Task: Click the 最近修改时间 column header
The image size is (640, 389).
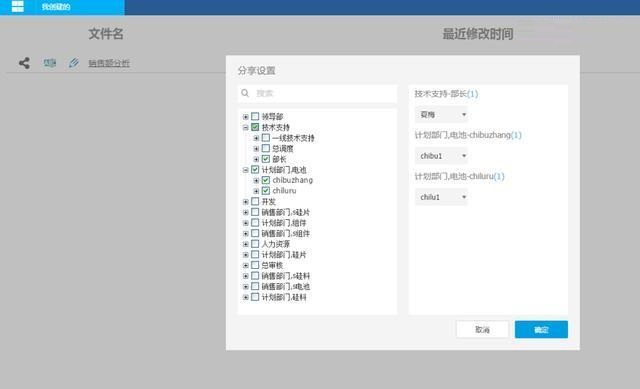Action: click(x=478, y=34)
